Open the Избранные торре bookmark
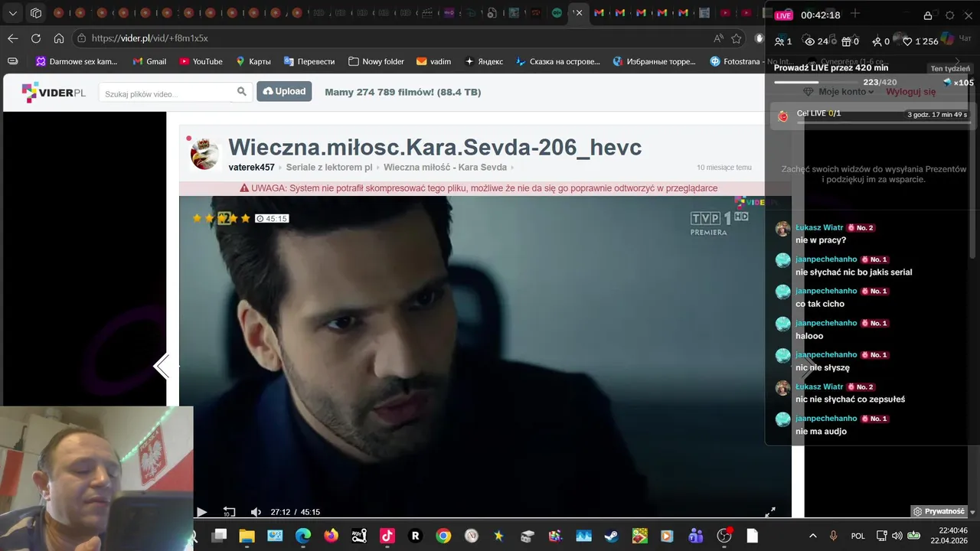This screenshot has height=551, width=980. (x=655, y=61)
